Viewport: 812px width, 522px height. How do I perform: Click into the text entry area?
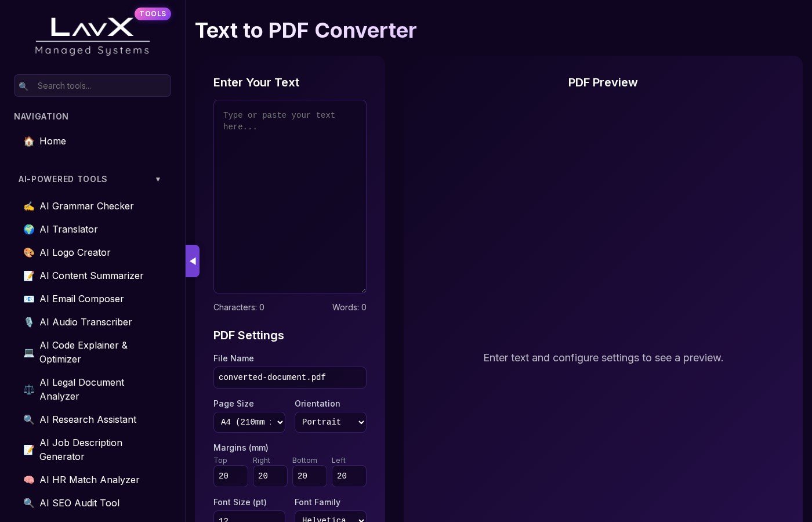click(289, 197)
